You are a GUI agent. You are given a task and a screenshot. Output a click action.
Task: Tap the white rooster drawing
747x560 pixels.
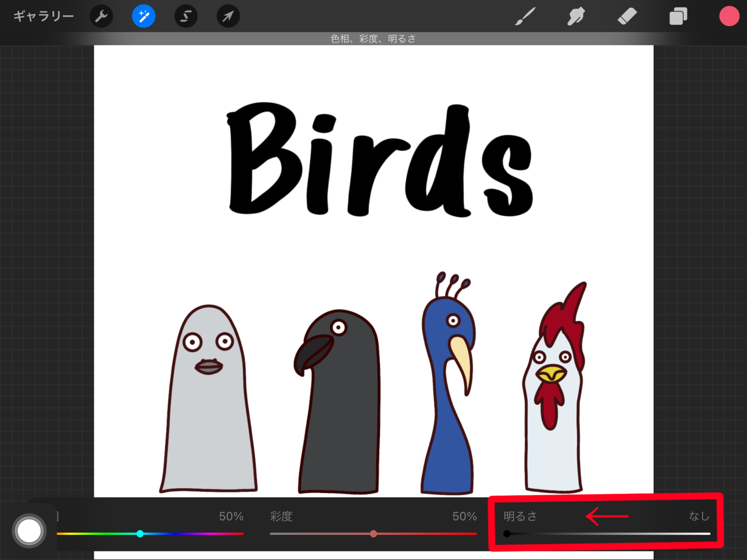[x=555, y=387]
